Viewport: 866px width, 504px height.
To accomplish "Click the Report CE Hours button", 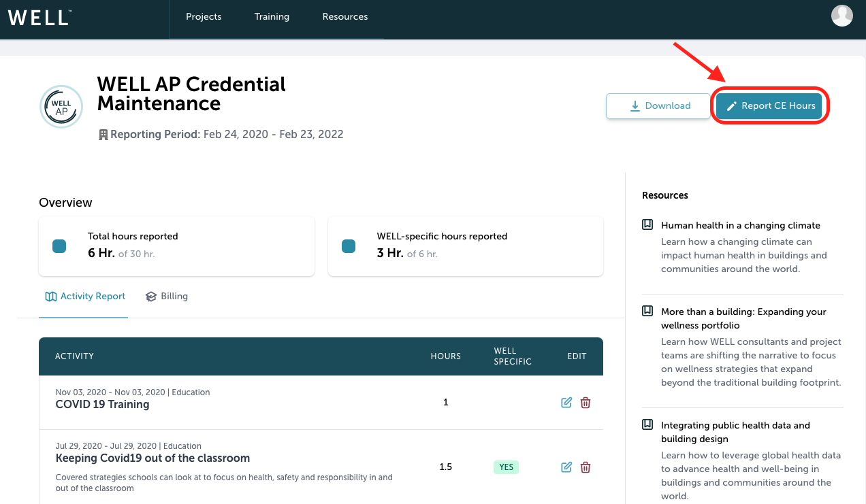I will point(769,106).
